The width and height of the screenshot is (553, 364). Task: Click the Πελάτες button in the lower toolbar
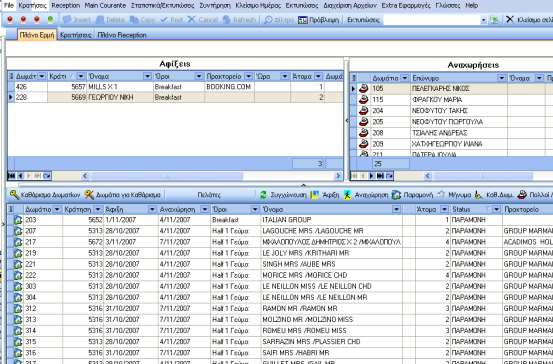click(x=209, y=195)
